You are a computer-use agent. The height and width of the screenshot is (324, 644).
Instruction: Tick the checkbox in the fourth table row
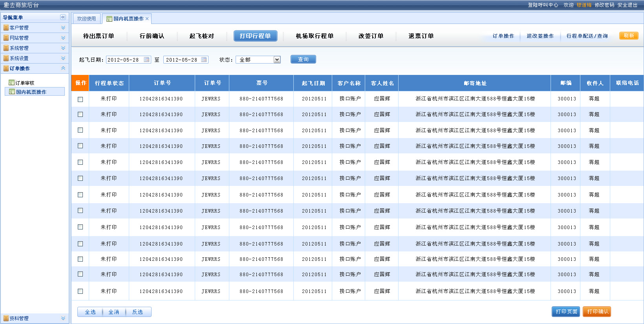[x=80, y=146]
